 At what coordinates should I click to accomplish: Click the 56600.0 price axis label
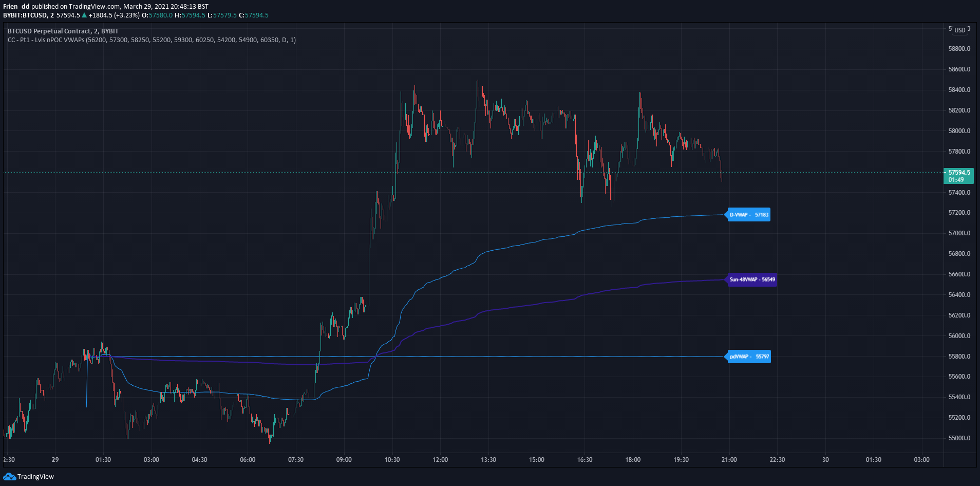click(959, 274)
